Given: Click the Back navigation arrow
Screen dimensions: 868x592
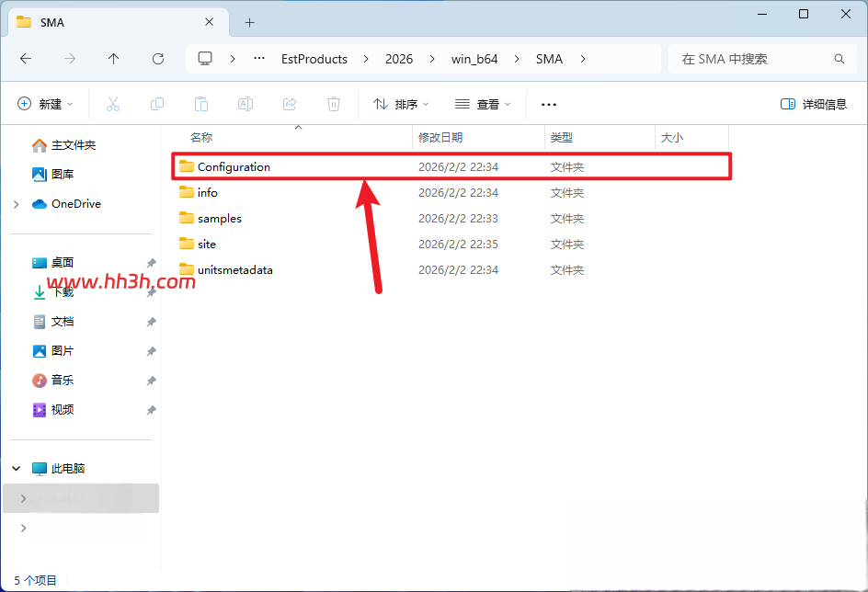Looking at the screenshot, I should pyautogui.click(x=26, y=59).
